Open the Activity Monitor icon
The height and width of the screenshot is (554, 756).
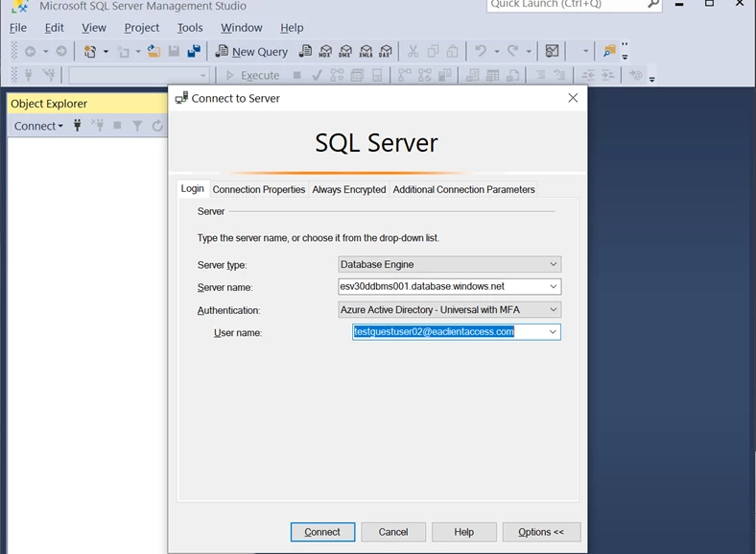[x=552, y=51]
